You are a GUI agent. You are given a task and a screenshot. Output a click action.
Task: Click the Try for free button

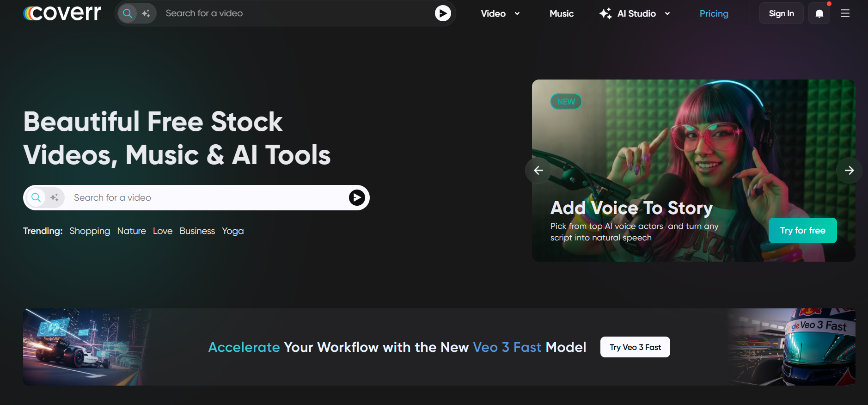(x=802, y=230)
